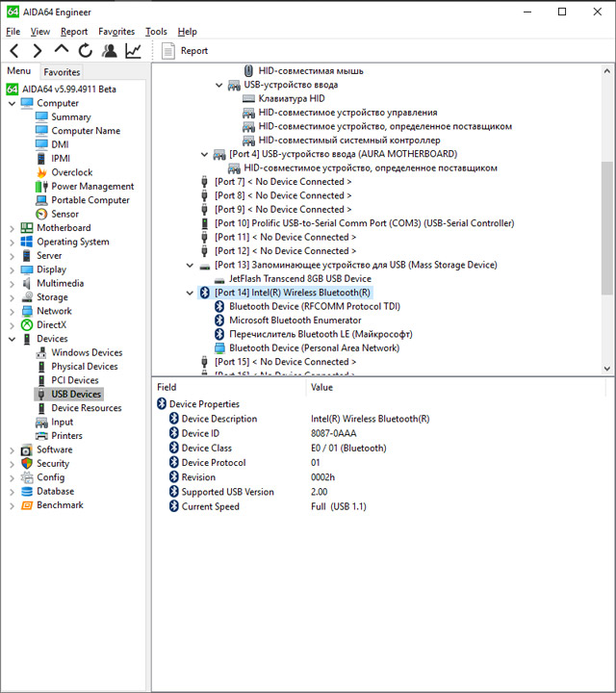Select the PCI Devices icon
The image size is (616, 693).
(41, 380)
